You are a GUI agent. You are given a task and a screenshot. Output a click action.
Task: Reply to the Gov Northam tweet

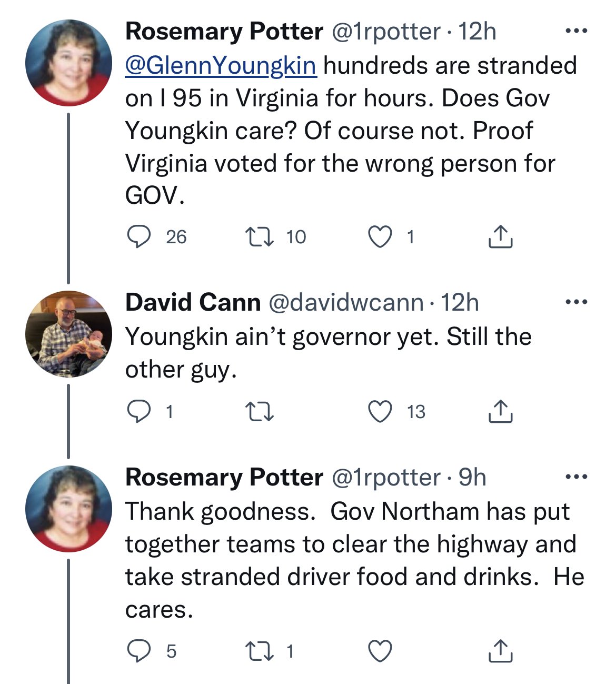click(x=139, y=651)
